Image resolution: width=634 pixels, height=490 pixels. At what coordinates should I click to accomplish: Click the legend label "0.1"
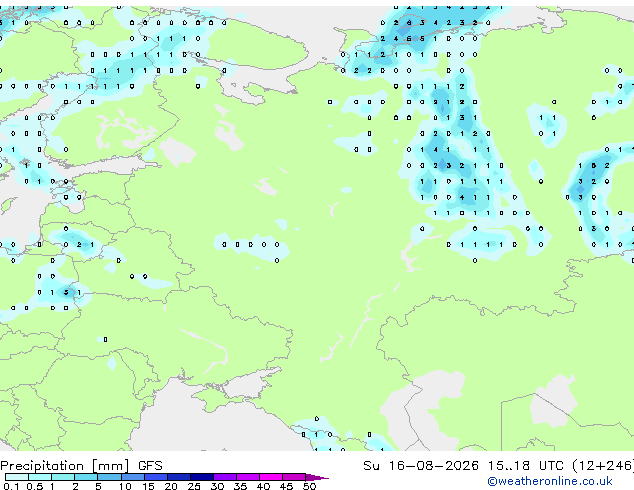pos(12,486)
